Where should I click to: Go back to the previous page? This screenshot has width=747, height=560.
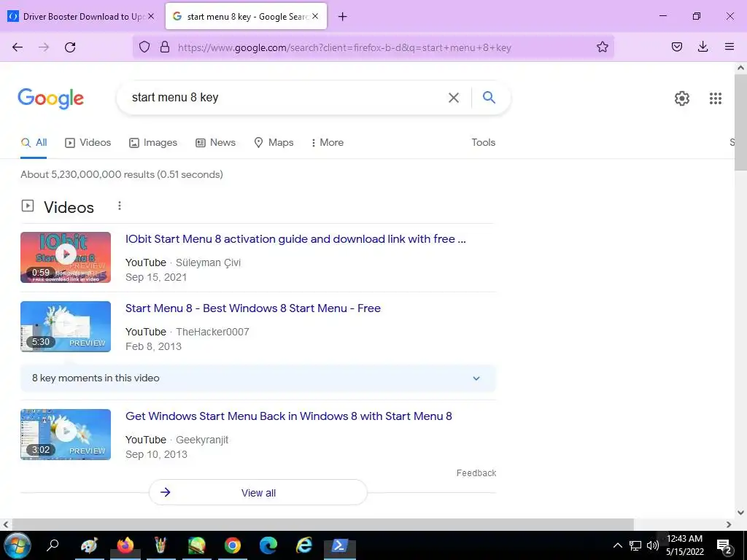tap(18, 47)
